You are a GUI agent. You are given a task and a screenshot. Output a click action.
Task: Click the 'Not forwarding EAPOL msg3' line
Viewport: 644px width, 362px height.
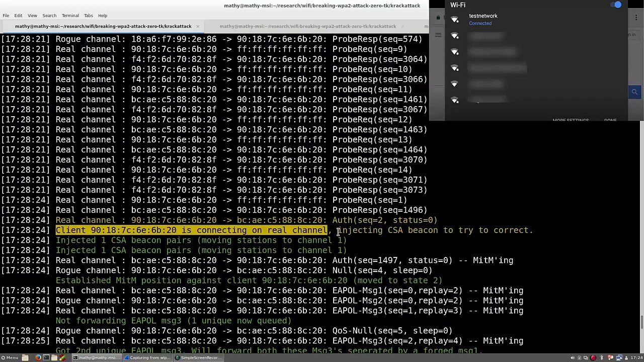(174, 321)
